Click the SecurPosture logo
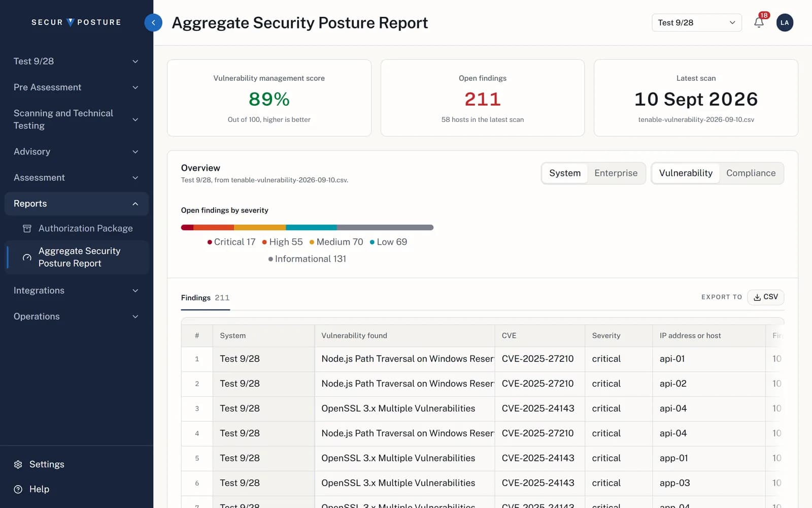 point(76,22)
